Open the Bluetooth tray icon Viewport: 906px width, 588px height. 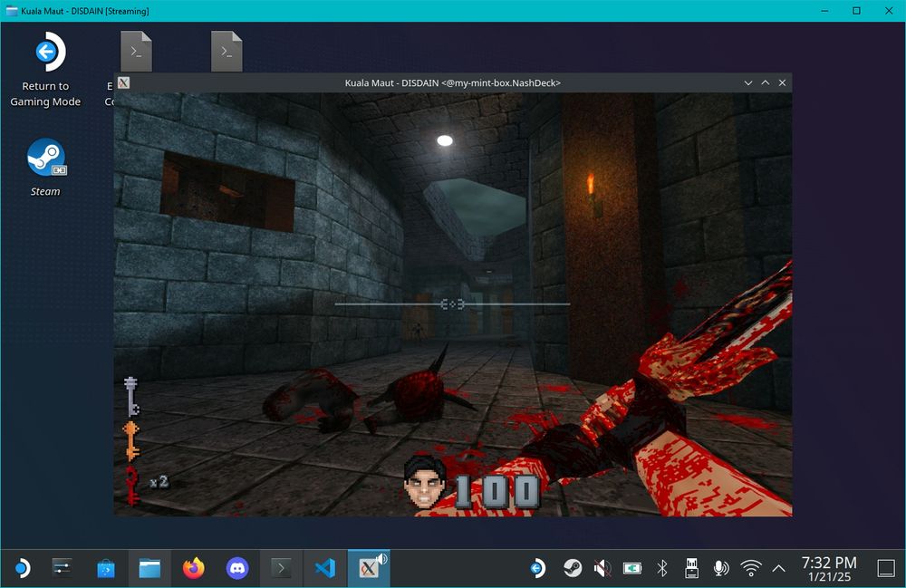pyautogui.click(x=662, y=568)
